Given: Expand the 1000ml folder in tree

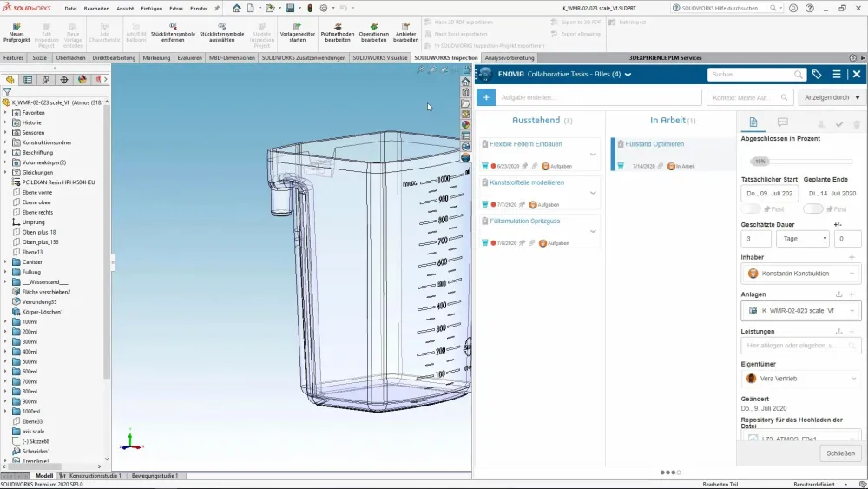Looking at the screenshot, I should click(5, 412).
